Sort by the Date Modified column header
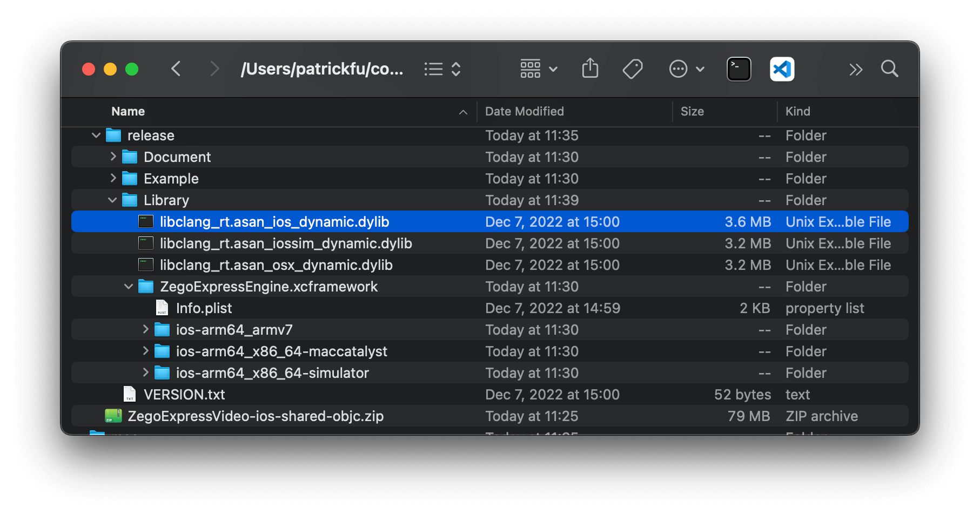This screenshot has width=980, height=515. point(524,111)
